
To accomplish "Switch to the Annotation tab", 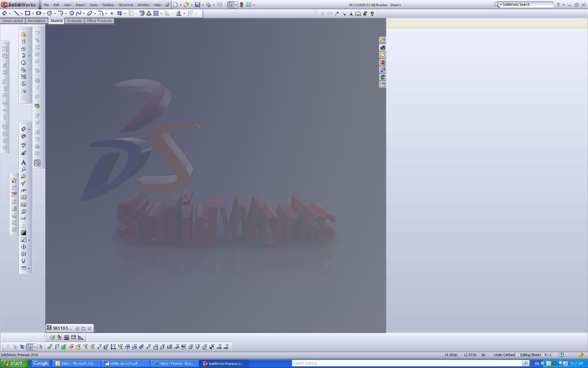I will tap(36, 21).
